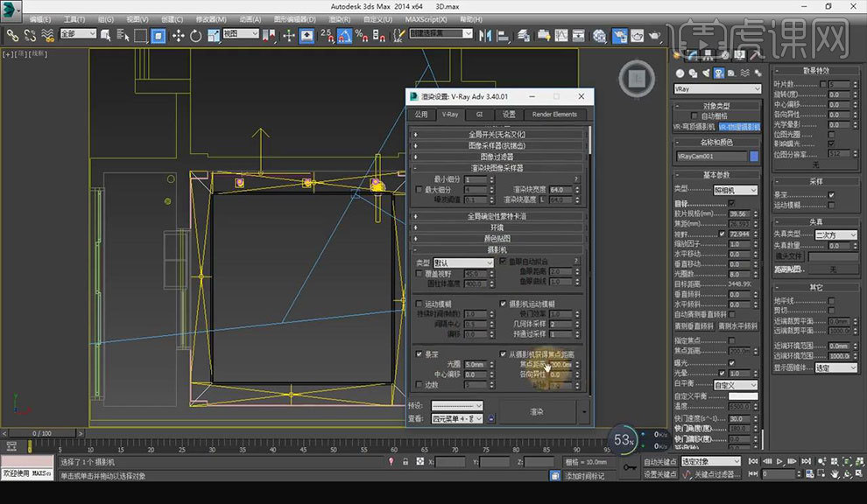Switch to Render Elements tab
Viewport: 867px width, 504px height.
click(554, 115)
